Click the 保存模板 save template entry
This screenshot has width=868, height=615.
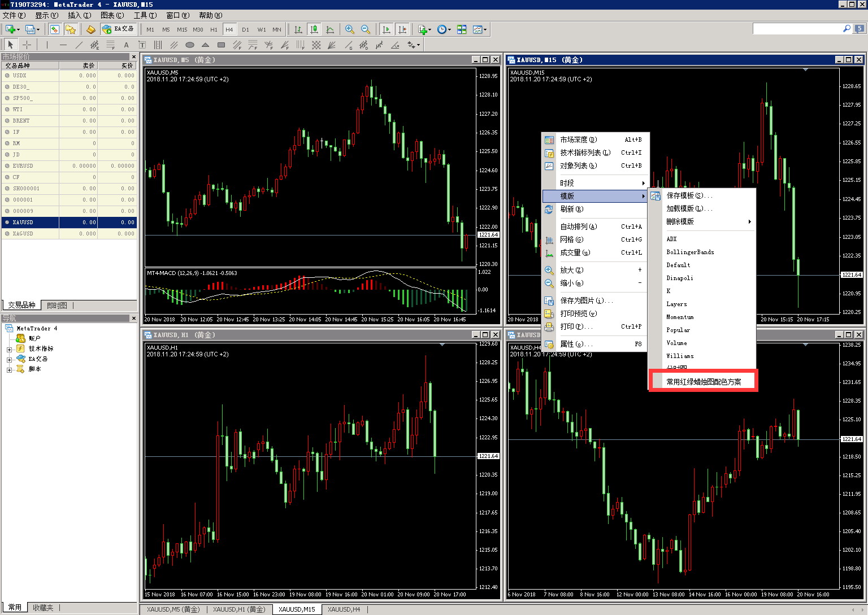689,195
